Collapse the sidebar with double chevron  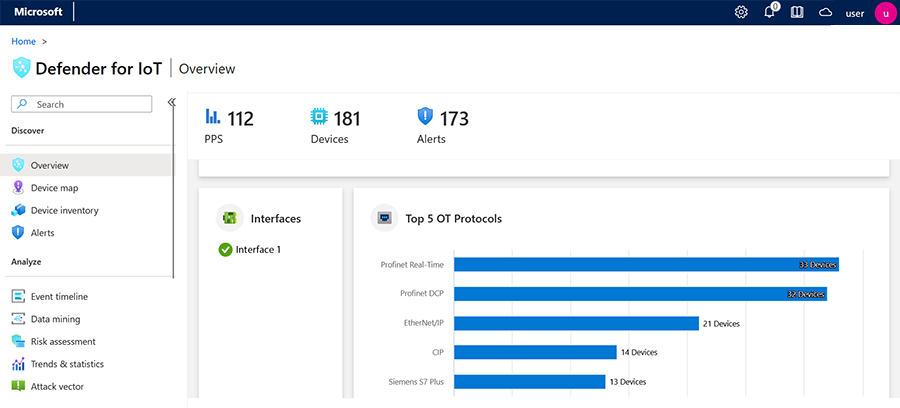(x=171, y=102)
